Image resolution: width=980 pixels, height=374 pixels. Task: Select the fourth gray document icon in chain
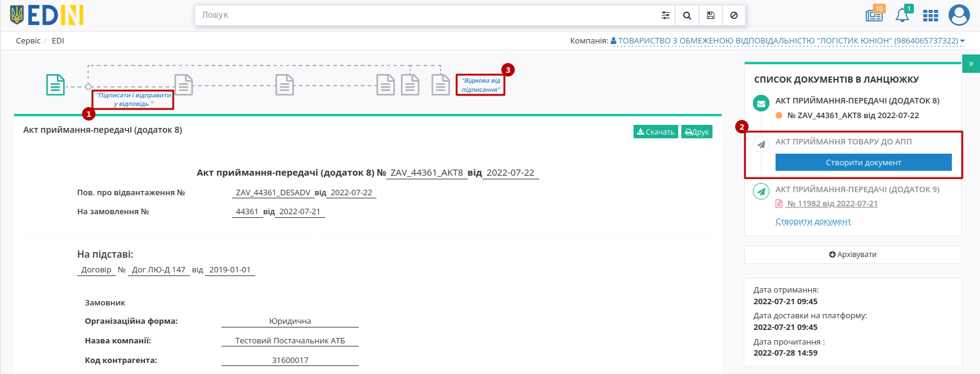click(x=385, y=84)
